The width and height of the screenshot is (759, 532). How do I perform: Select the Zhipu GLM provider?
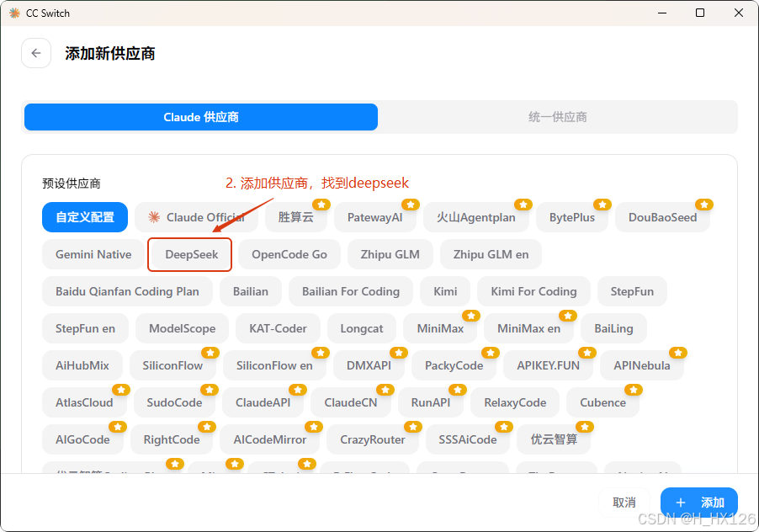tap(390, 254)
